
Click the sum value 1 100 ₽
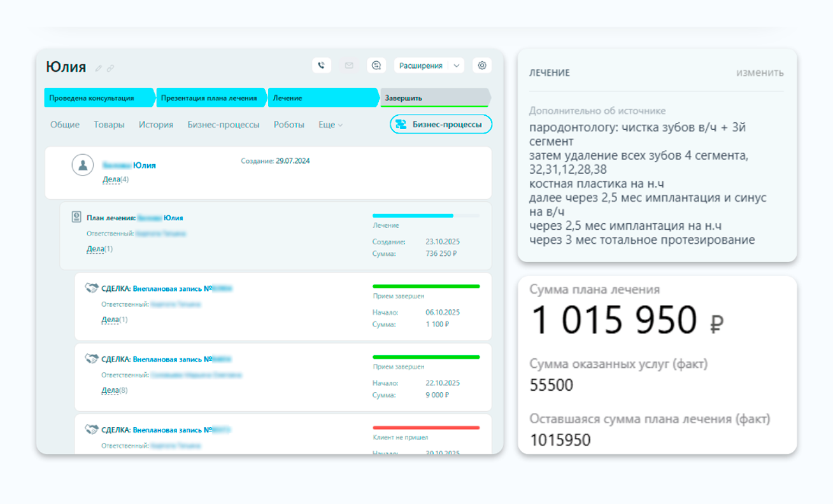click(438, 324)
